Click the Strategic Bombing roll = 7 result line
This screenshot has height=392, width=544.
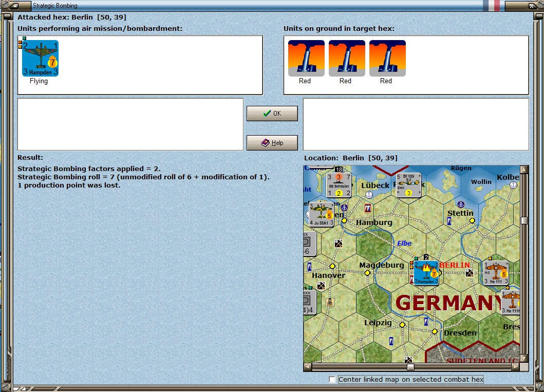144,177
